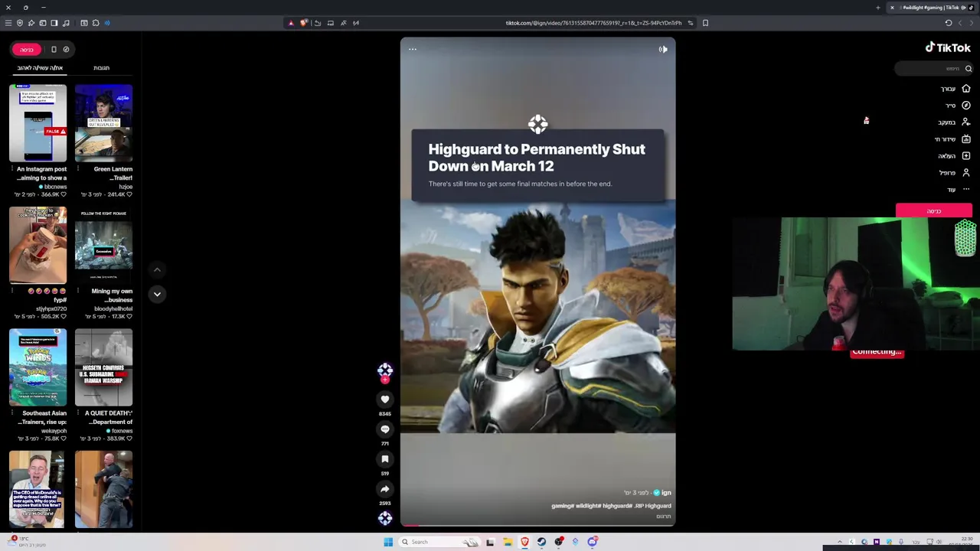Follow IGN using the red plus badge

click(385, 380)
